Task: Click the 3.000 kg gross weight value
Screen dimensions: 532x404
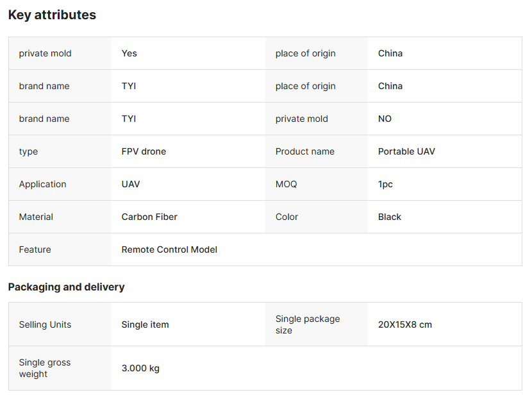Action: tap(140, 368)
